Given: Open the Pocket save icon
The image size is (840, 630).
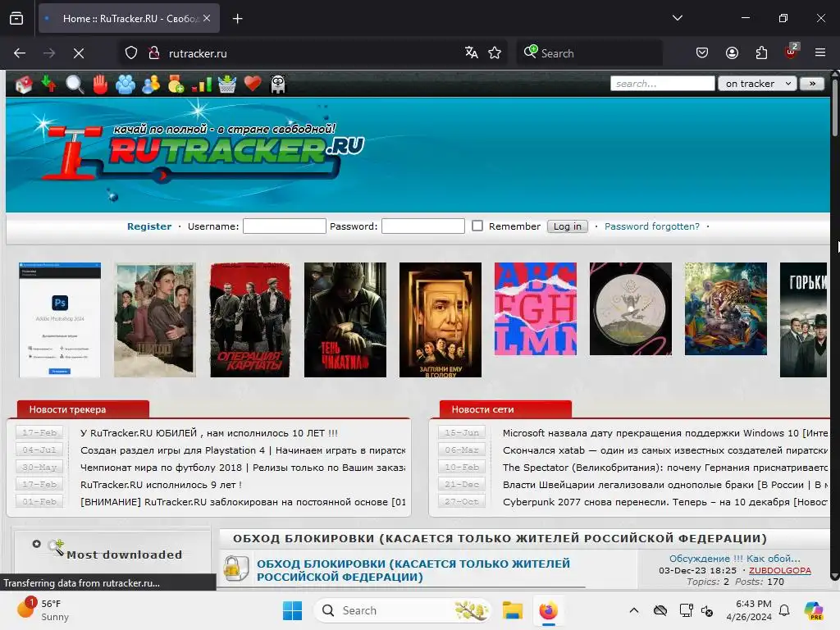Looking at the screenshot, I should [702, 52].
